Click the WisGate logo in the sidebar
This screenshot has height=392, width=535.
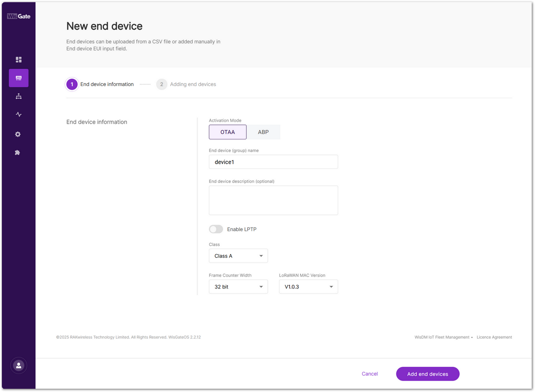coord(19,16)
